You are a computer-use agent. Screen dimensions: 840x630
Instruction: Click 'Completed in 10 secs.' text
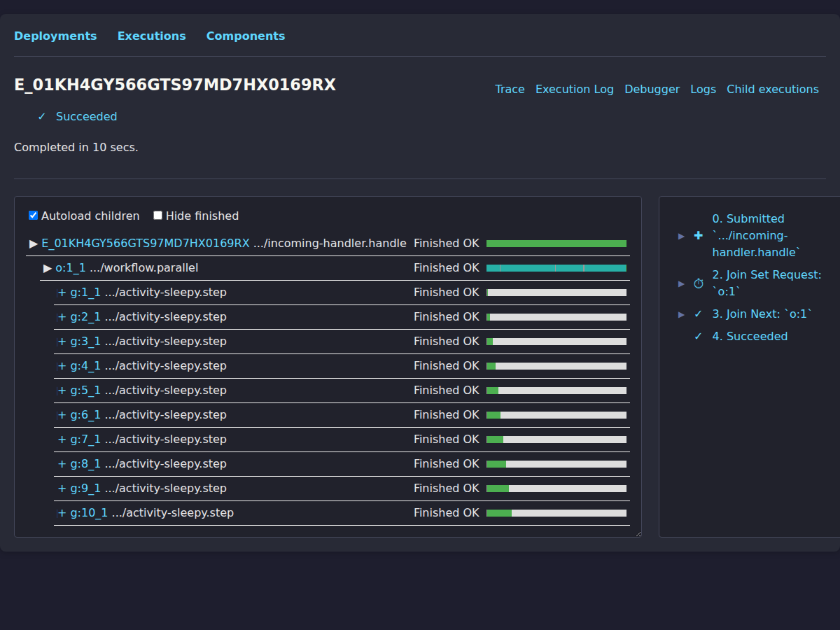(76, 148)
